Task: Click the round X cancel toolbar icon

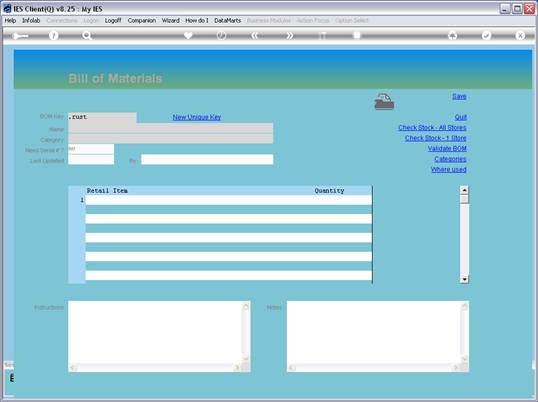Action: 520,35
